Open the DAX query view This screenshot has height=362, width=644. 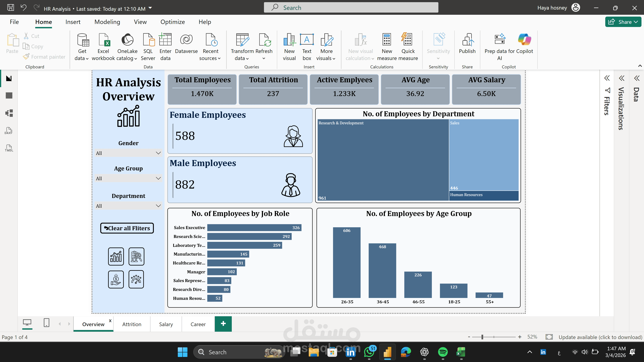click(x=9, y=131)
